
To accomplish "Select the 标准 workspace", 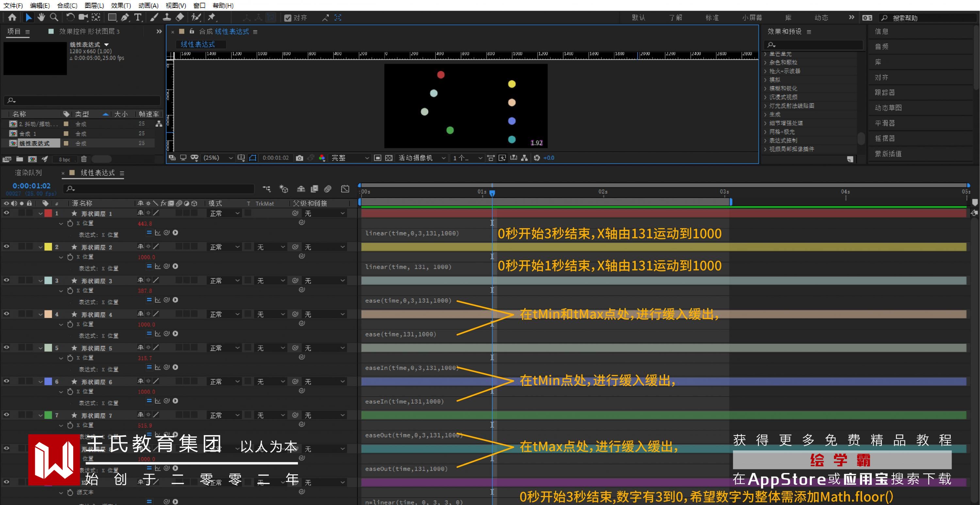I will [711, 18].
